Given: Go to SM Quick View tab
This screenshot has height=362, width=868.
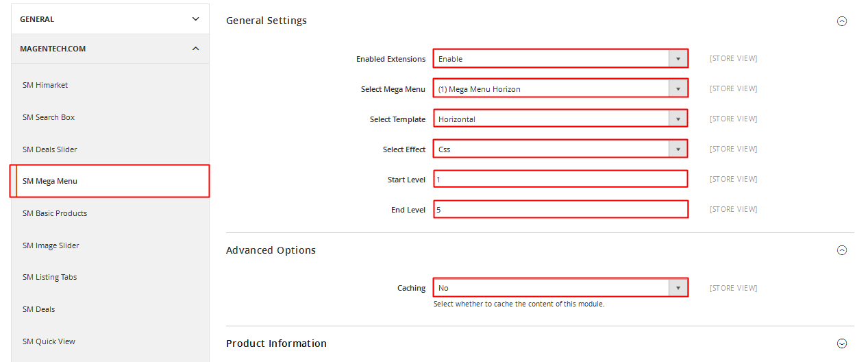Looking at the screenshot, I should 49,341.
